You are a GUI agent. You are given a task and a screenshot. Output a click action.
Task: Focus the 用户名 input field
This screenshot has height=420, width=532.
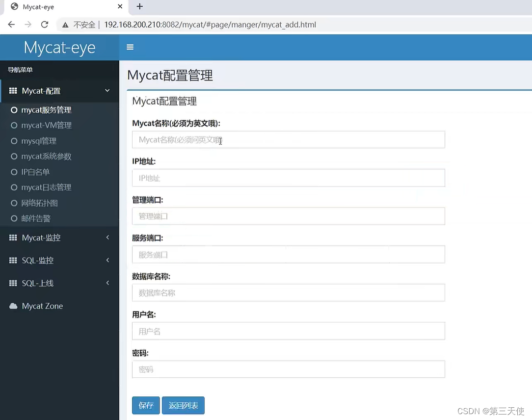tap(289, 331)
